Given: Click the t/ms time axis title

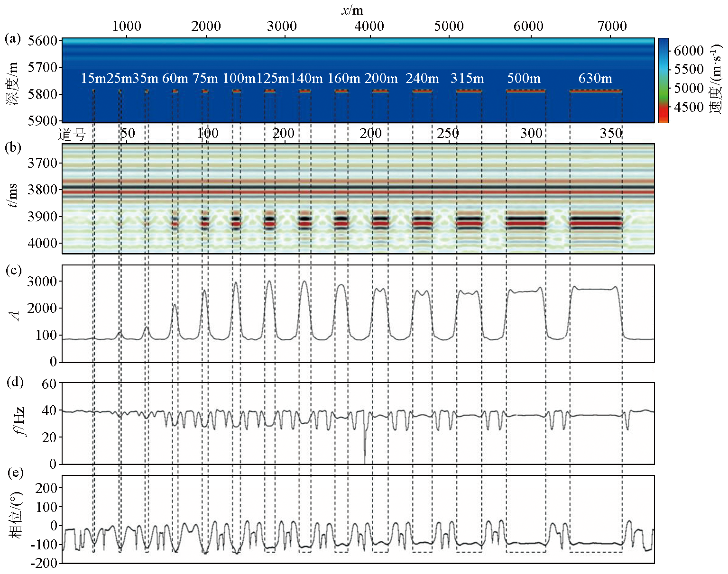Looking at the screenshot, I should 13,195.
